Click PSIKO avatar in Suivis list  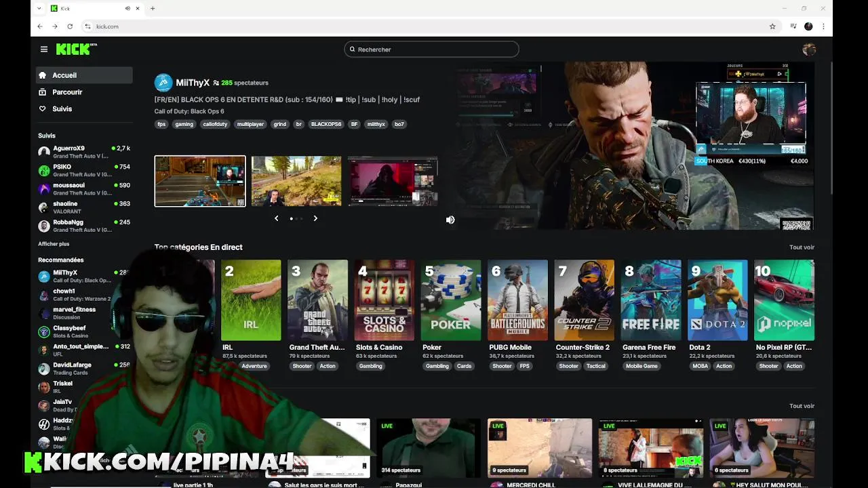point(44,170)
